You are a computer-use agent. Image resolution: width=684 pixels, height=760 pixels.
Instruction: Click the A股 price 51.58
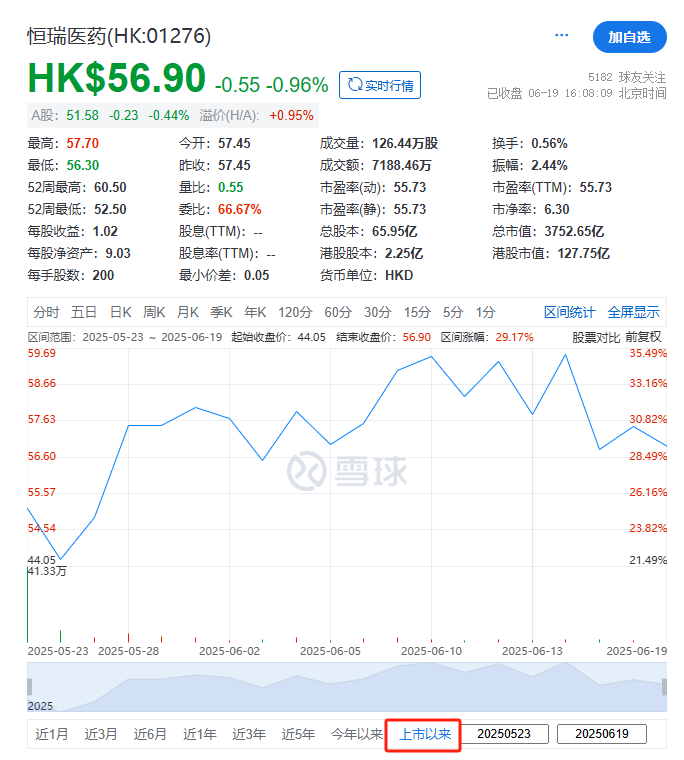pos(82,115)
